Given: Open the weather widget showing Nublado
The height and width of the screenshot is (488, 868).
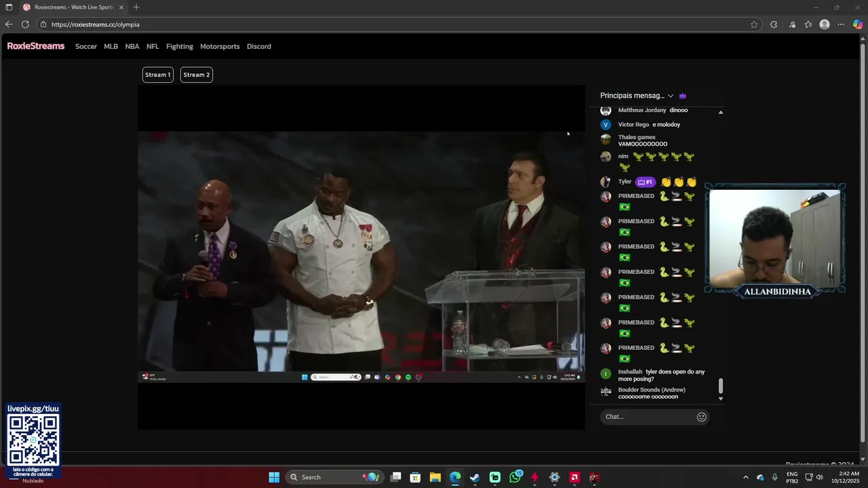Looking at the screenshot, I should [33, 481].
